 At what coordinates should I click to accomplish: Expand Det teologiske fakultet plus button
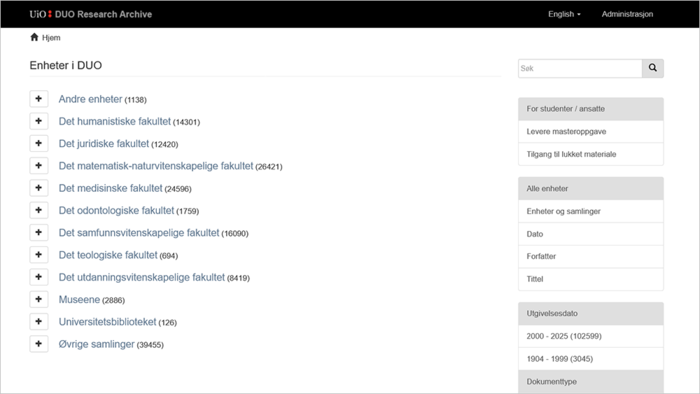coord(39,255)
